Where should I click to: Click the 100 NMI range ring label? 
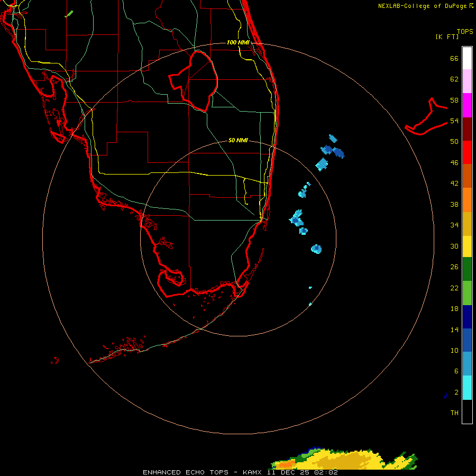(238, 42)
